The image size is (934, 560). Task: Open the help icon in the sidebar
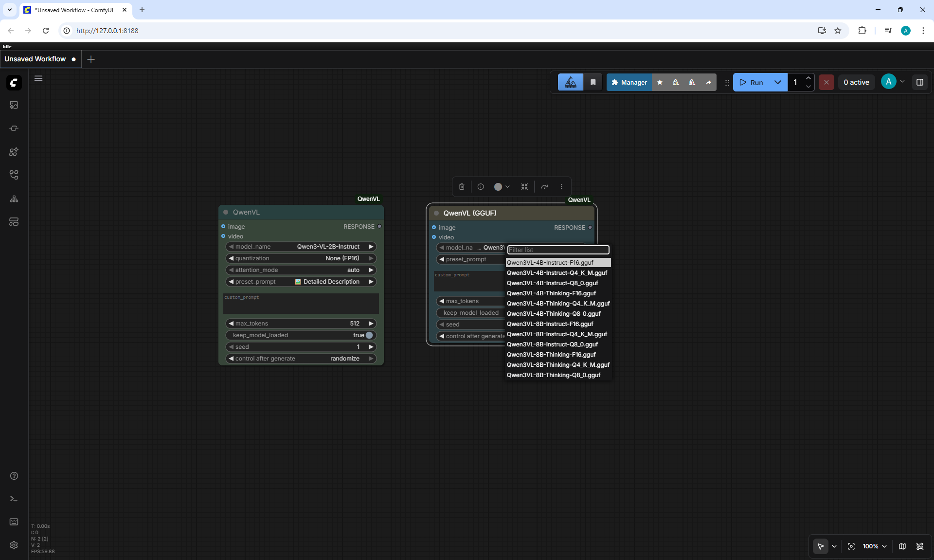(x=14, y=476)
